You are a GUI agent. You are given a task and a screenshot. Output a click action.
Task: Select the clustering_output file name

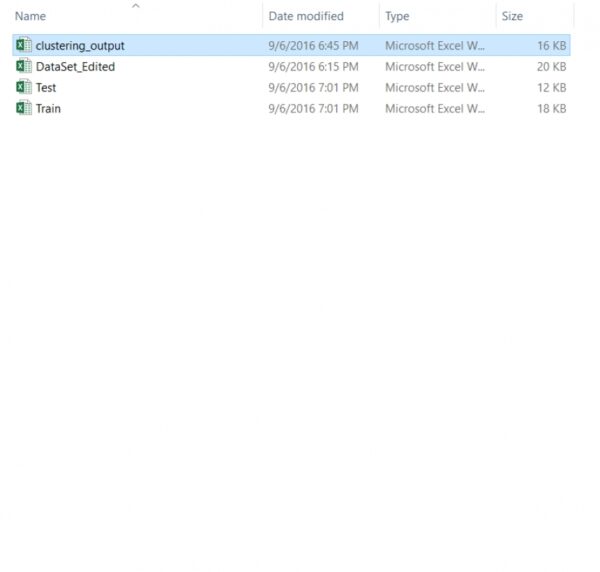pyautogui.click(x=80, y=46)
